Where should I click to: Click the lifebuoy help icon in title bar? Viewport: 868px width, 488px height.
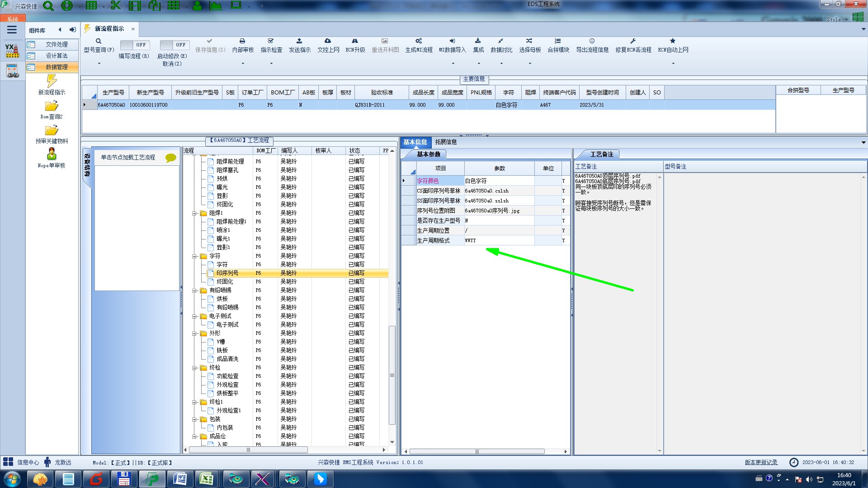(x=67, y=6)
